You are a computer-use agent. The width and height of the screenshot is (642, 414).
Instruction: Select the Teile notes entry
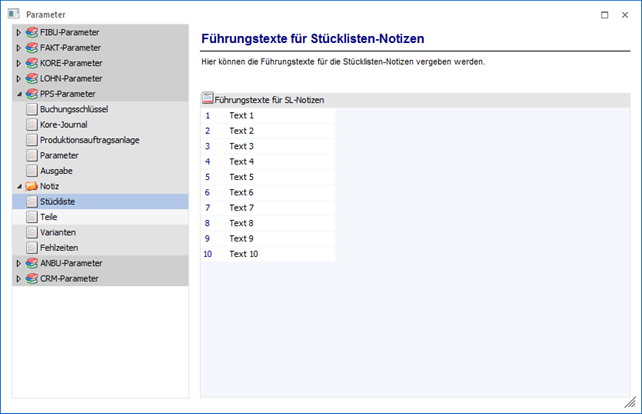[50, 217]
